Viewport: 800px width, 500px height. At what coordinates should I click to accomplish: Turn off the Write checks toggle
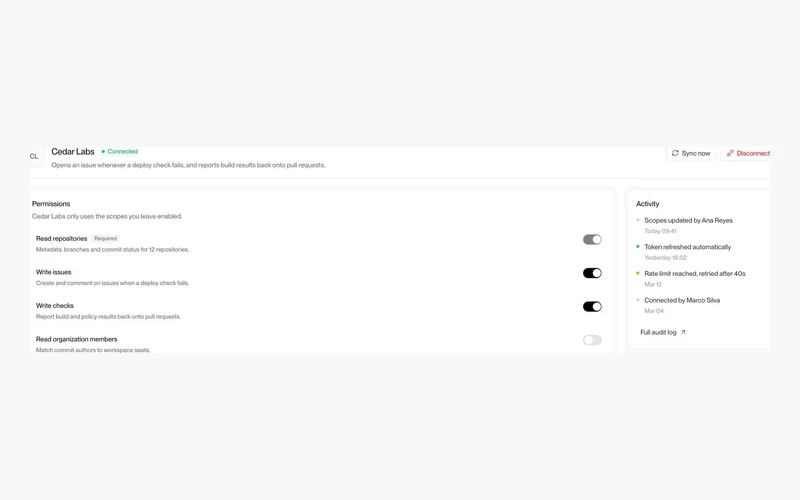click(592, 307)
